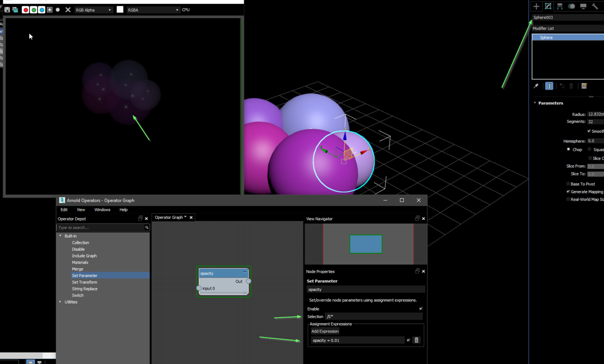Open the Utilities panel via the wrench icon

(x=594, y=6)
